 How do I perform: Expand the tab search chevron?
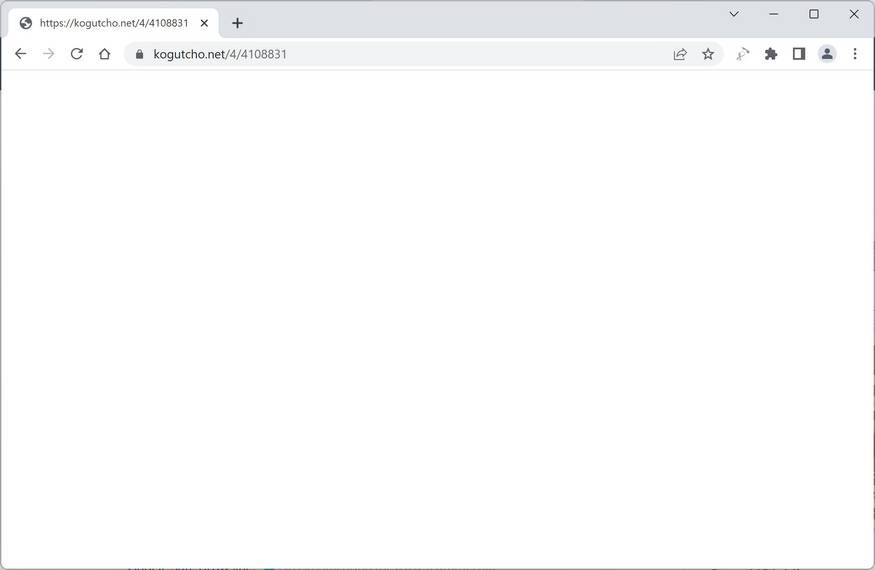pyautogui.click(x=734, y=14)
